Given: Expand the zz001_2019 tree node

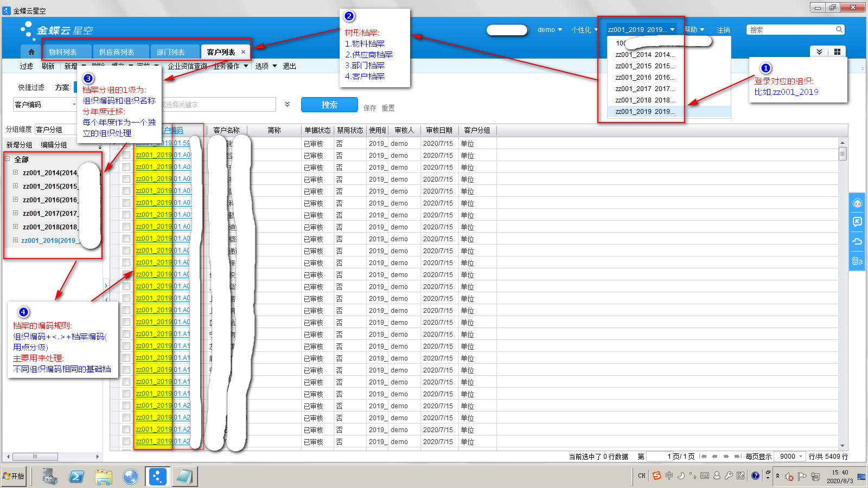Looking at the screenshot, I should point(15,240).
